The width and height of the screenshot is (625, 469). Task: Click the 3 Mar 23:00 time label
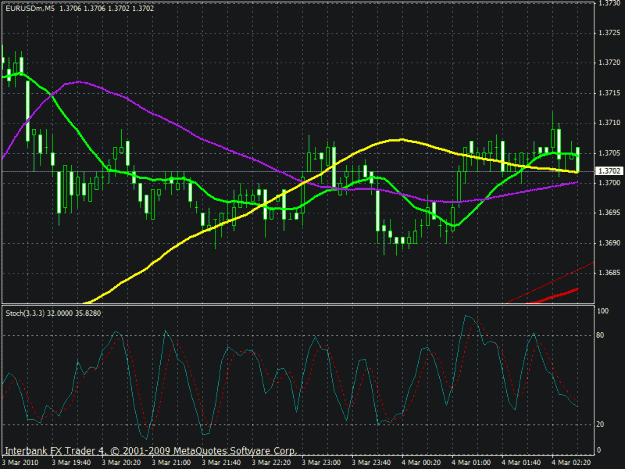click(321, 463)
